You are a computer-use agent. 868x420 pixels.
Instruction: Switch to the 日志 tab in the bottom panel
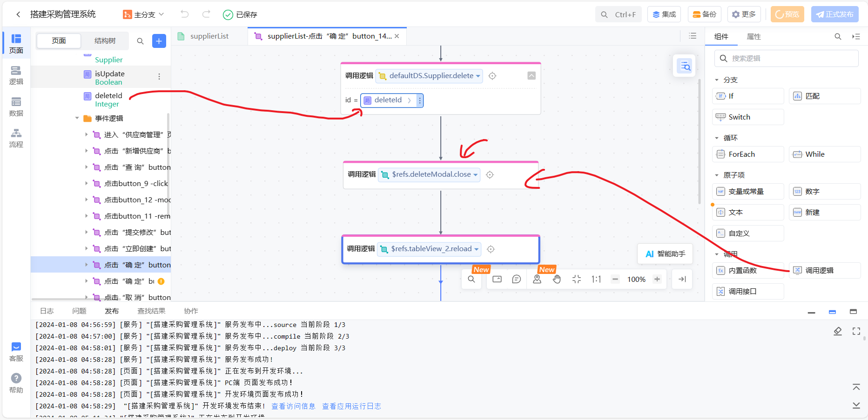click(47, 311)
